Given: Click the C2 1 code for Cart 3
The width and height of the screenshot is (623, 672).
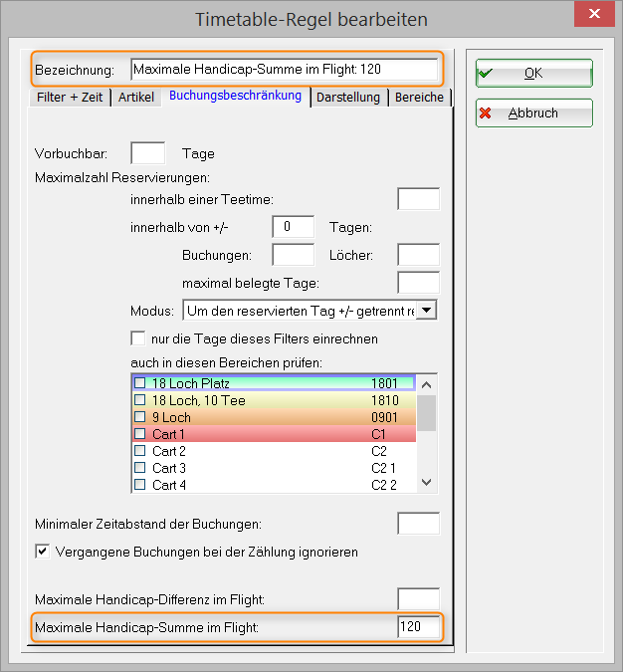Looking at the screenshot, I should (383, 468).
